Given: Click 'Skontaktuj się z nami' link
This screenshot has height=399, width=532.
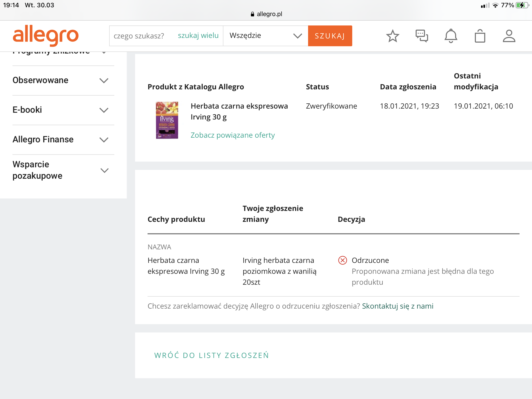Looking at the screenshot, I should click(x=397, y=306).
